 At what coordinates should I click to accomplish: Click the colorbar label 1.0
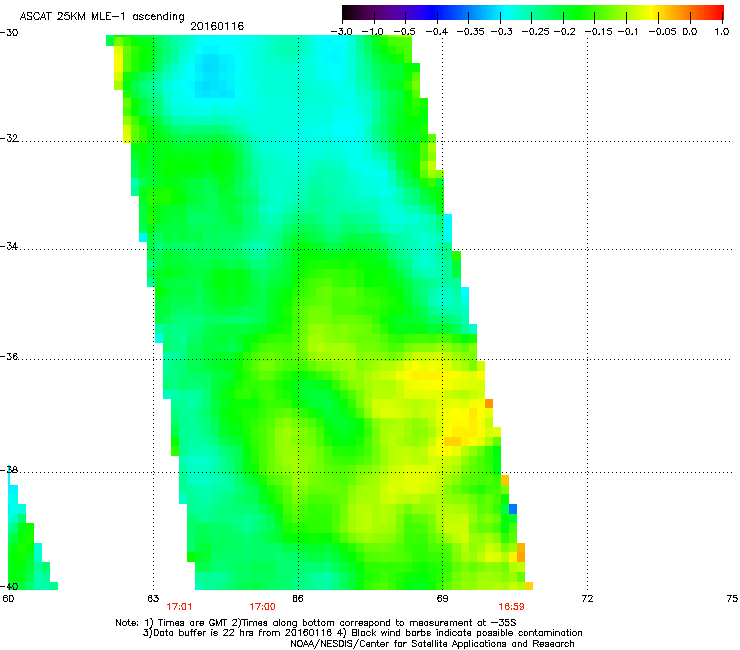click(x=722, y=32)
